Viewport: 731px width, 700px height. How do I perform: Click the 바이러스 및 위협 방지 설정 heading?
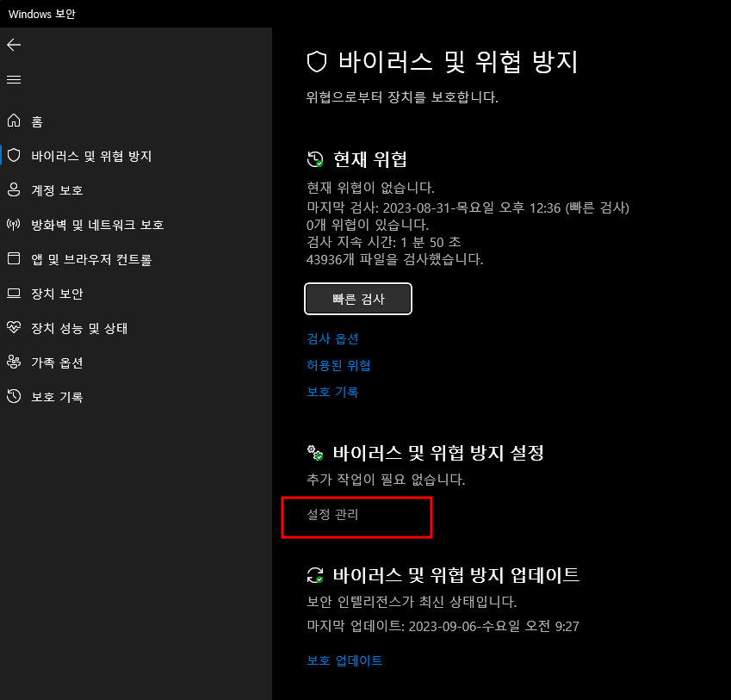pos(438,453)
